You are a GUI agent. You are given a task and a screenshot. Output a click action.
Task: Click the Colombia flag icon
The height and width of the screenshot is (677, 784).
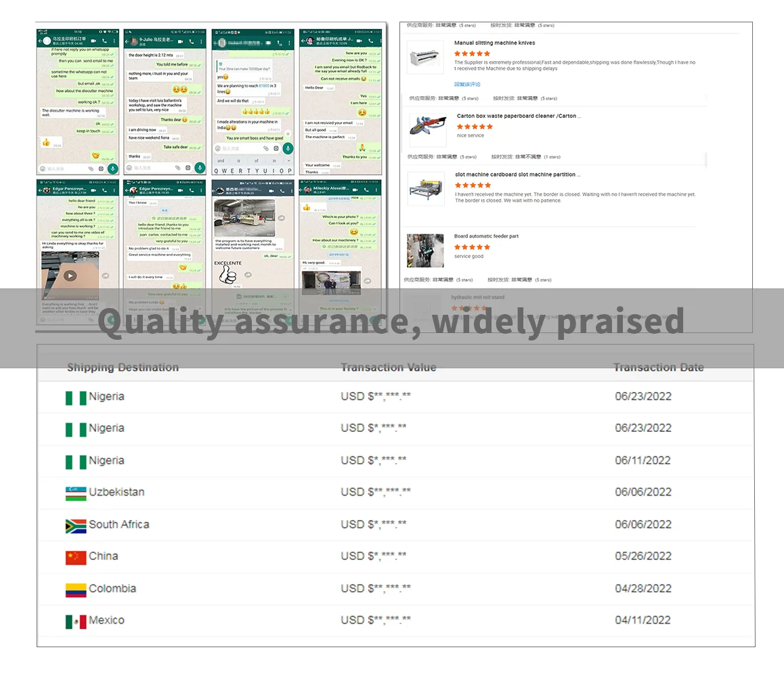point(76,590)
